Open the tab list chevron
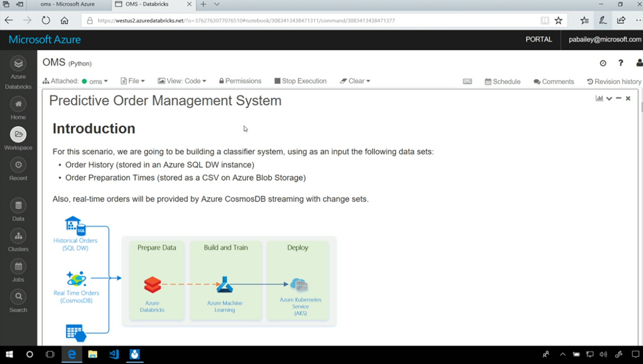The image size is (643, 364). click(x=217, y=4)
